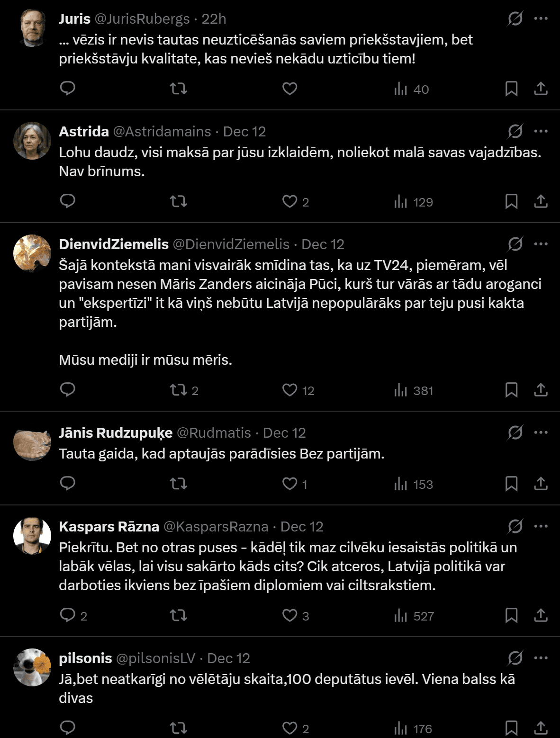Open the @DienvidZiemelis profile handle
This screenshot has width=560, height=738.
point(231,244)
